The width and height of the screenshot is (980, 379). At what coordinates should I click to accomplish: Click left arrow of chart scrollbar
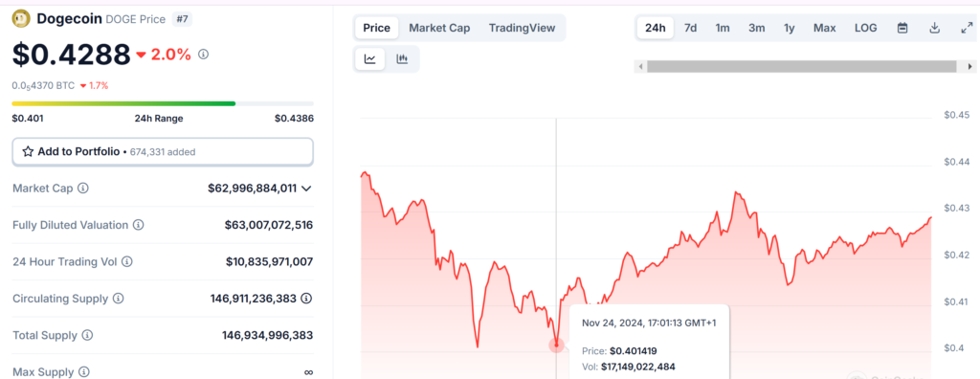(639, 66)
